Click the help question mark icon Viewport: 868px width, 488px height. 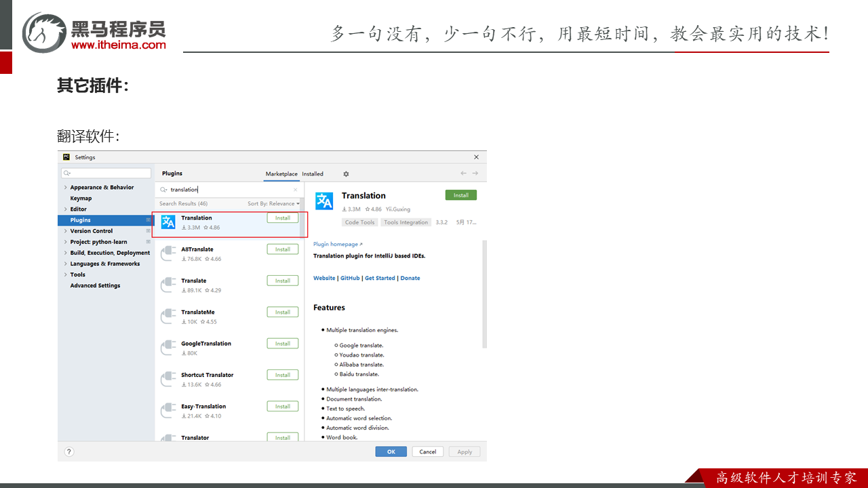coord(69,451)
